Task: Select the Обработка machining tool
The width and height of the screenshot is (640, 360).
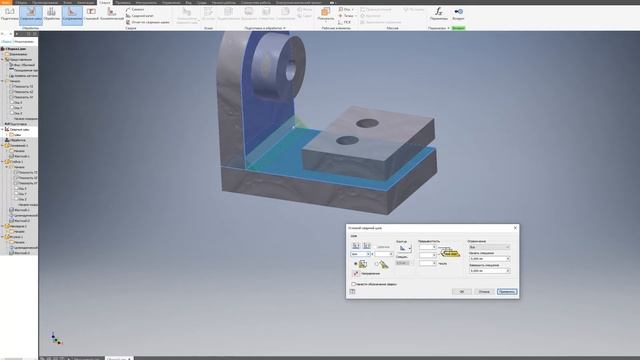Action: [51, 14]
